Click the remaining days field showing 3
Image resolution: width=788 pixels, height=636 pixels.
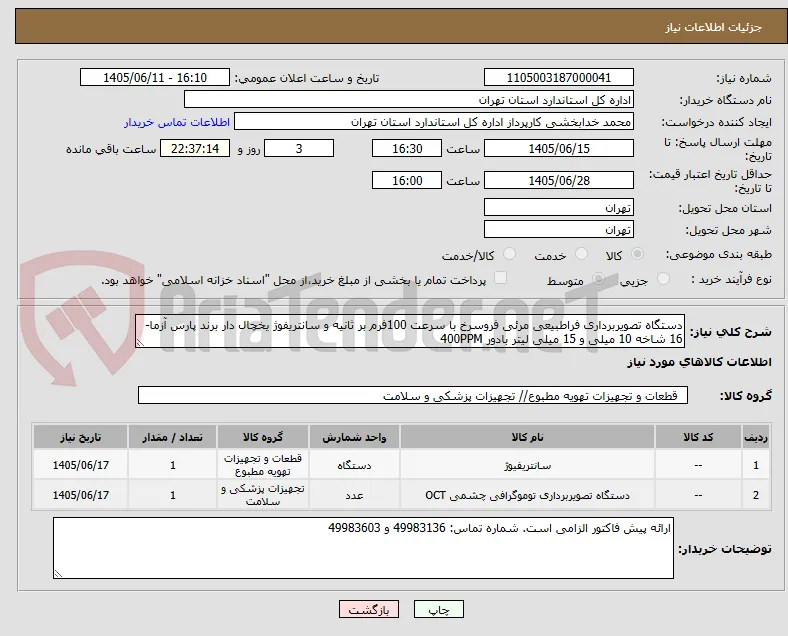pyautogui.click(x=299, y=148)
